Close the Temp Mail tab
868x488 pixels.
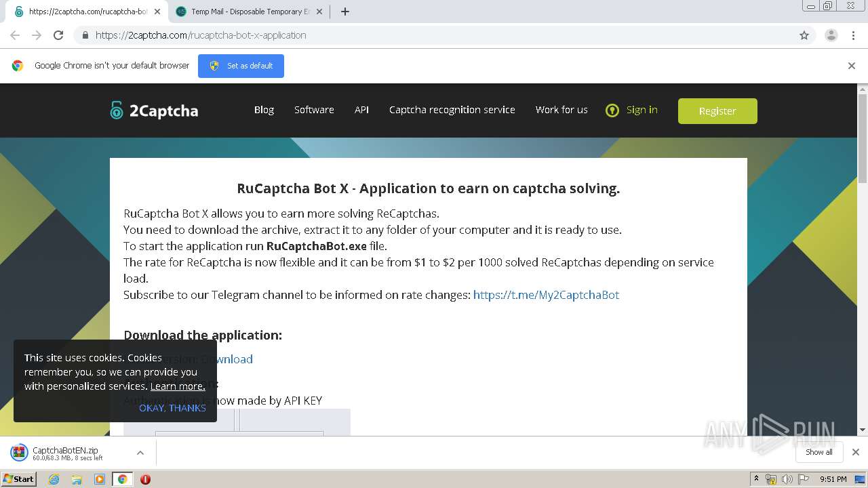tap(319, 12)
